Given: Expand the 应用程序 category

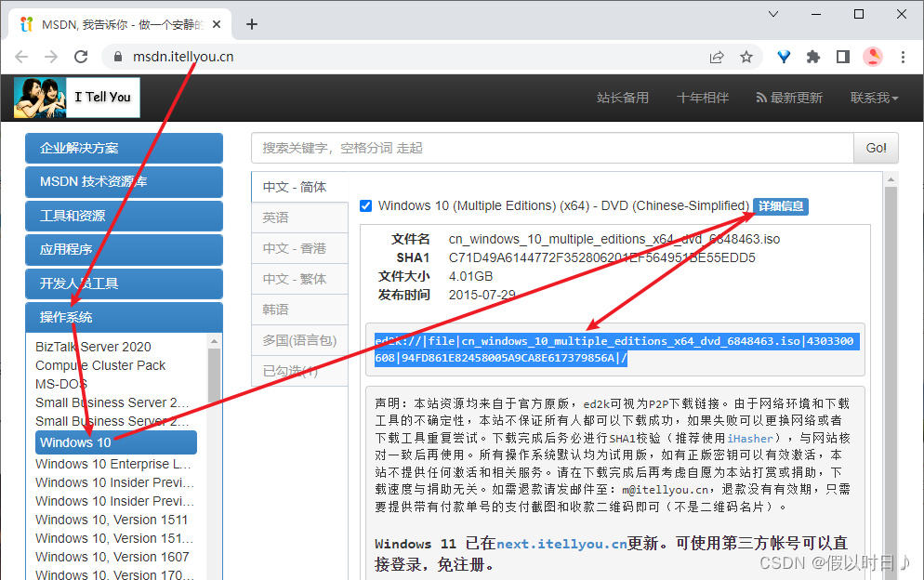Looking at the screenshot, I should pyautogui.click(x=124, y=249).
